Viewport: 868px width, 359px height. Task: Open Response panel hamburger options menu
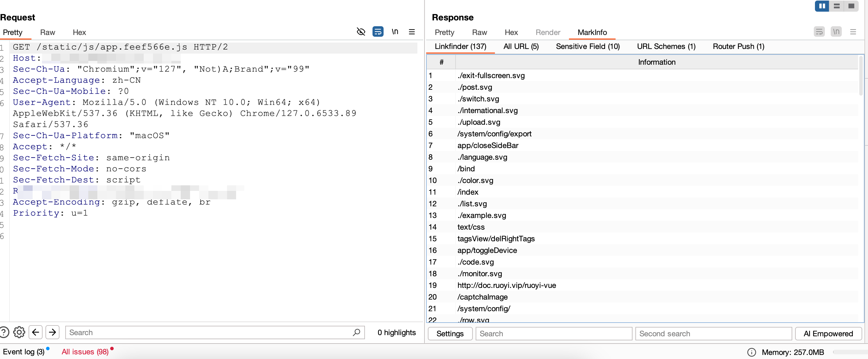(853, 32)
